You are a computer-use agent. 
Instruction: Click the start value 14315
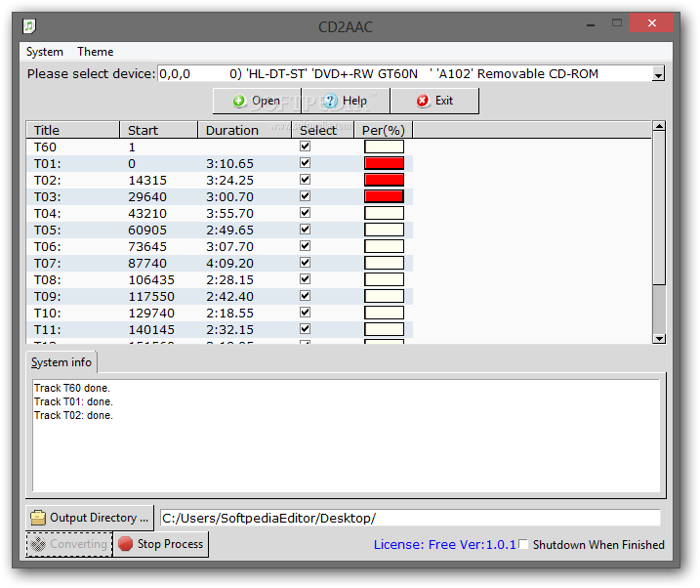coord(147,181)
